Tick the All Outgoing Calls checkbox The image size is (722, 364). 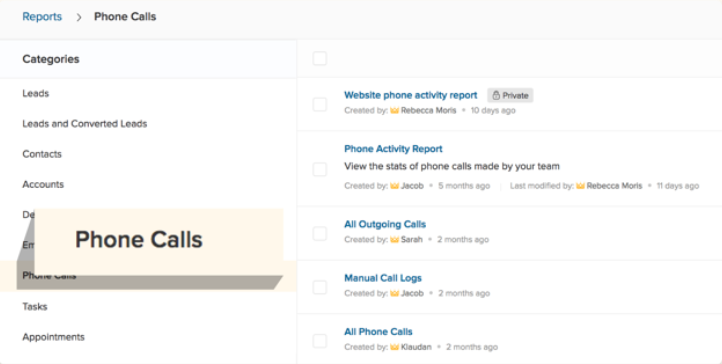point(320,234)
